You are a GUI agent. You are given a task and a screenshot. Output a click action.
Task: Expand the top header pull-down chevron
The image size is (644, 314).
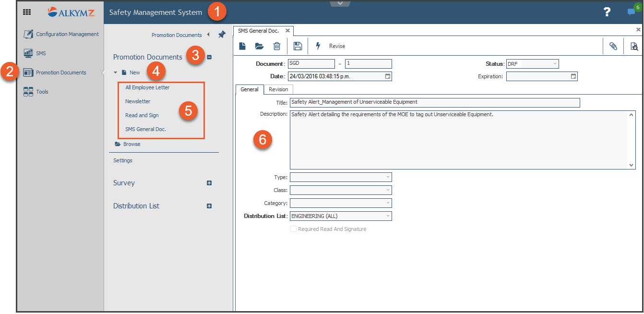340,3
